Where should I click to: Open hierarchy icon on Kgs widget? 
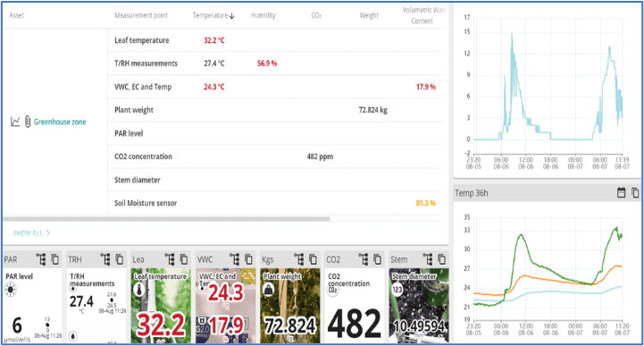pos(299,259)
